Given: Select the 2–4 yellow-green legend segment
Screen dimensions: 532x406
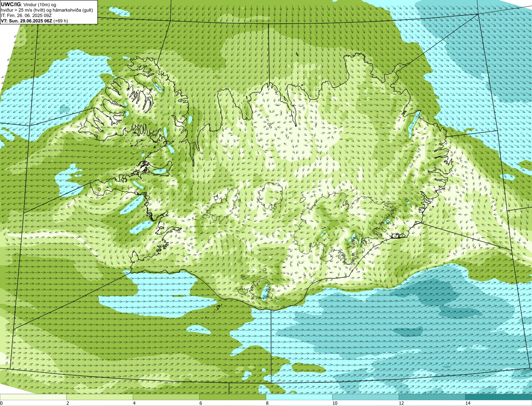Looking at the screenshot, I should [100, 397].
